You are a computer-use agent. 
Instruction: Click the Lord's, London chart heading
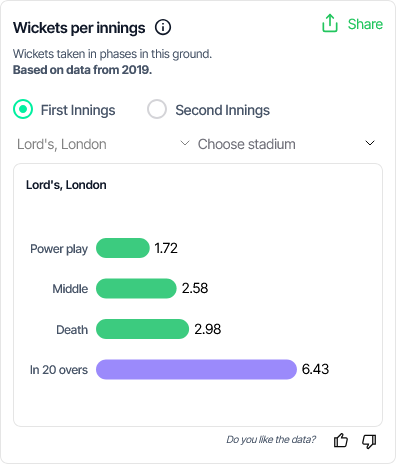point(66,185)
